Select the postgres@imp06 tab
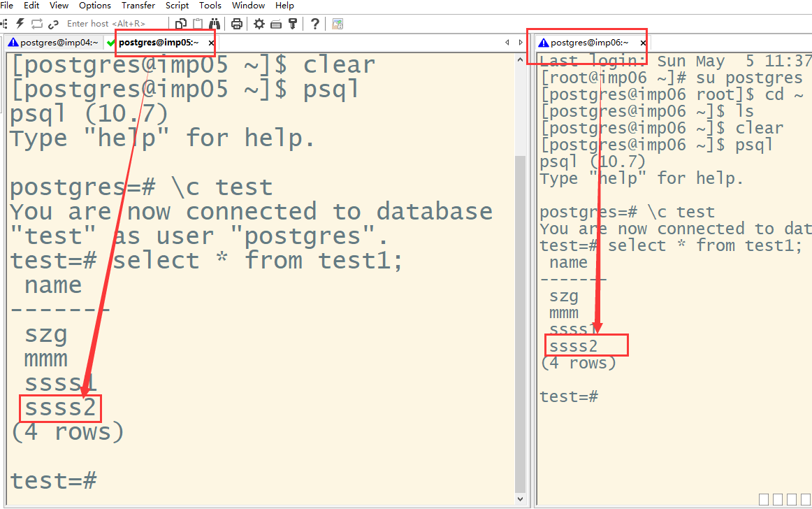This screenshot has height=509, width=812. coord(588,43)
